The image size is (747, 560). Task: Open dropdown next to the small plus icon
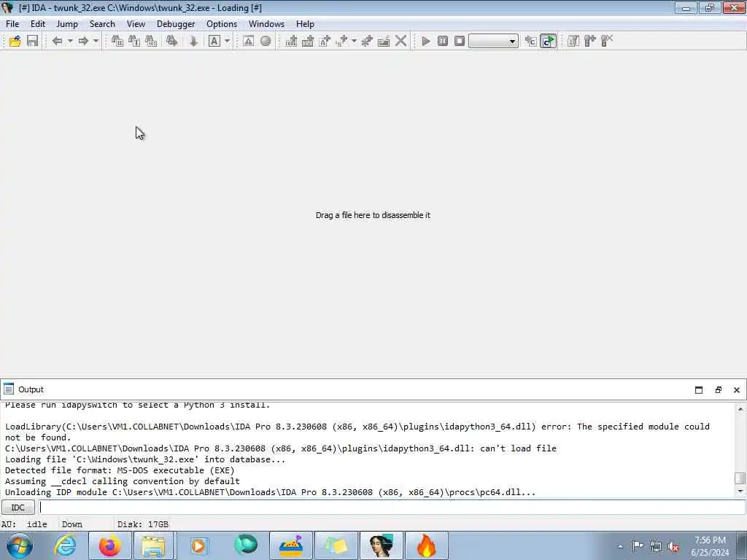[354, 41]
